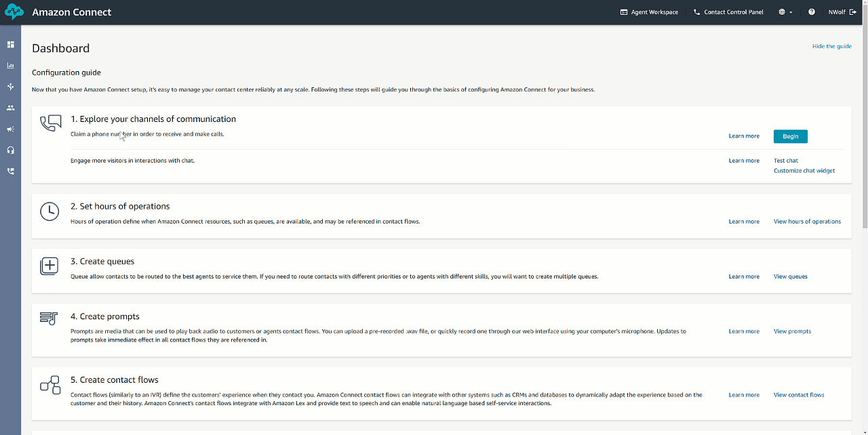
Task: Click the Amazon Connect title text
Action: coord(72,12)
